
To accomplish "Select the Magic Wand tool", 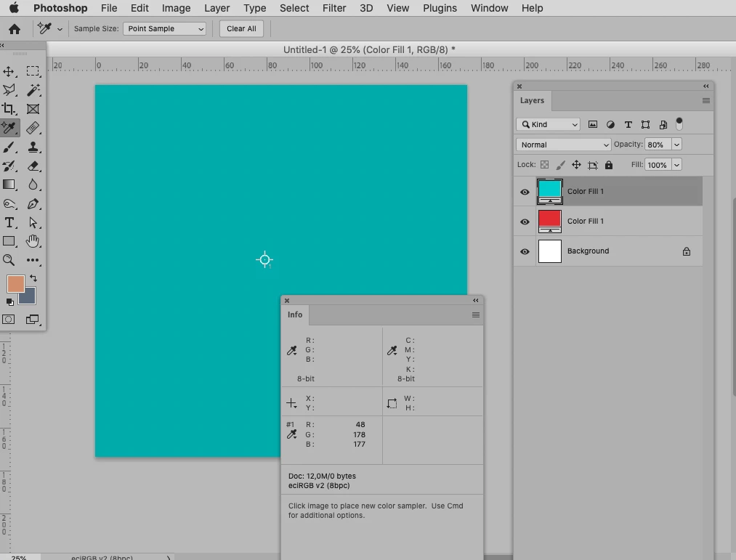I will click(33, 89).
